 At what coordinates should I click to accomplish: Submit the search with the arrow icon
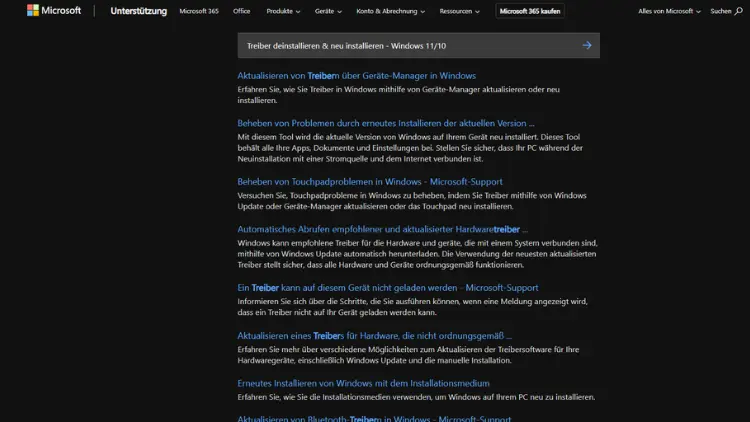pos(587,45)
